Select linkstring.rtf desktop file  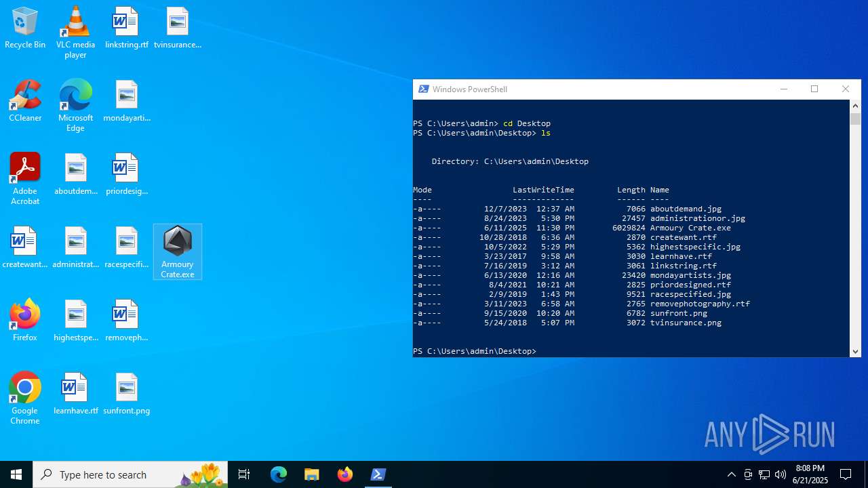(x=126, y=28)
